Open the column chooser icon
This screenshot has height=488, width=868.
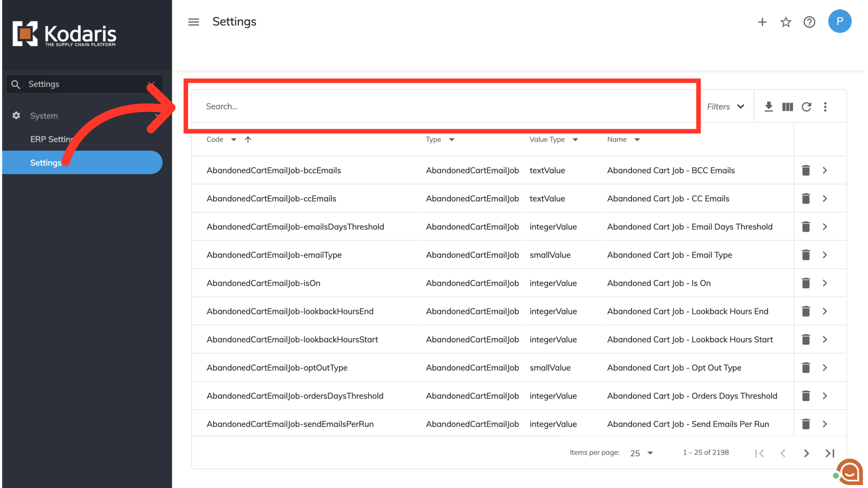(788, 107)
